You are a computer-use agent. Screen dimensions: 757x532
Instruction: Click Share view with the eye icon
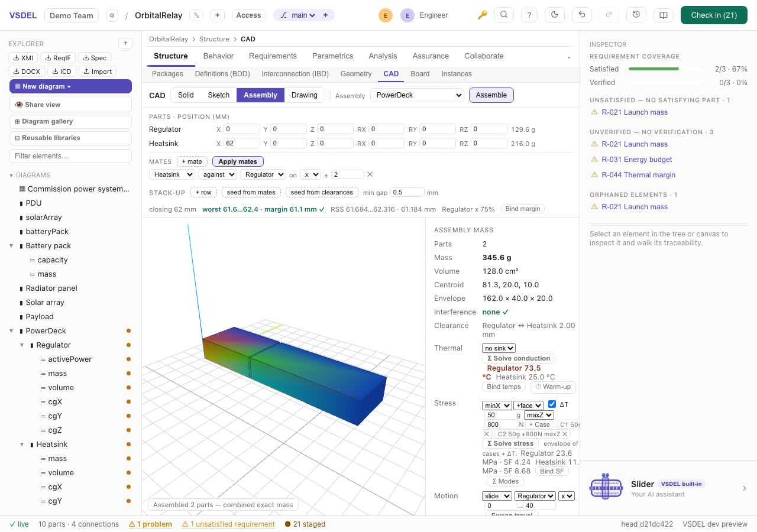pyautogui.click(x=70, y=105)
